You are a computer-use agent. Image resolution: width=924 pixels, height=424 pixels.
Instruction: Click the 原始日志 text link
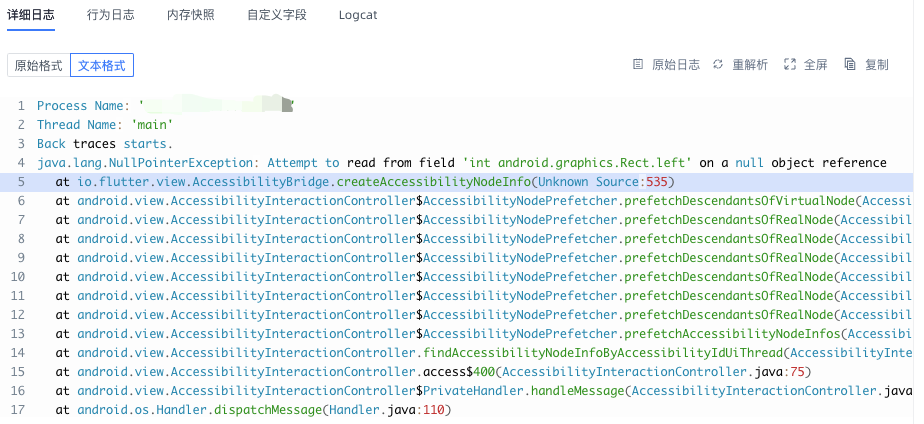[676, 65]
